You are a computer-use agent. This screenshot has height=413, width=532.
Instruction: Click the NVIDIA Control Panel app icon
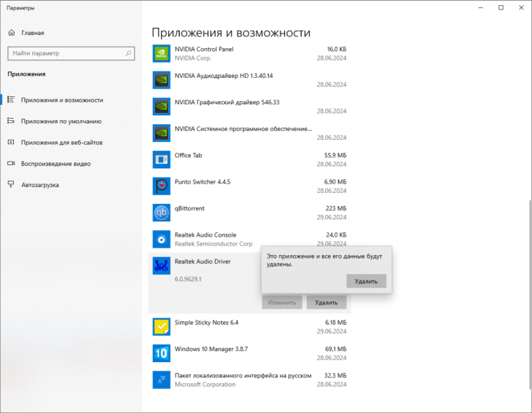click(161, 54)
